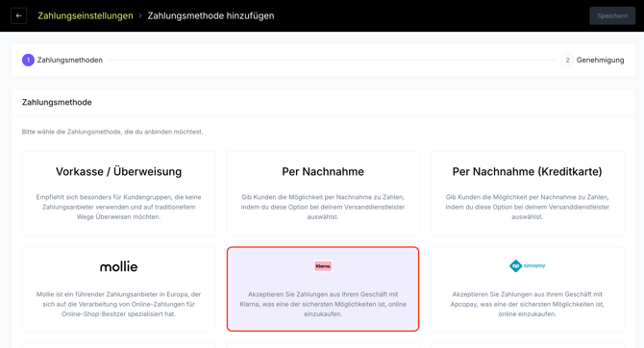This screenshot has height=348, width=644.
Task: Choose Per Nachnahme (Kreditkarte) card
Action: click(x=528, y=193)
